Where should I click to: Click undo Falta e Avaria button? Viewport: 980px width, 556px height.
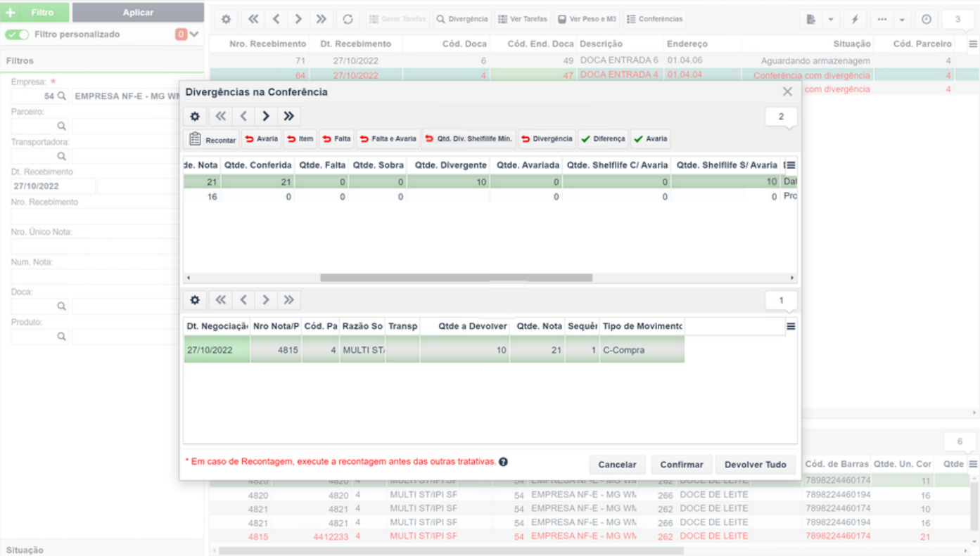click(388, 139)
